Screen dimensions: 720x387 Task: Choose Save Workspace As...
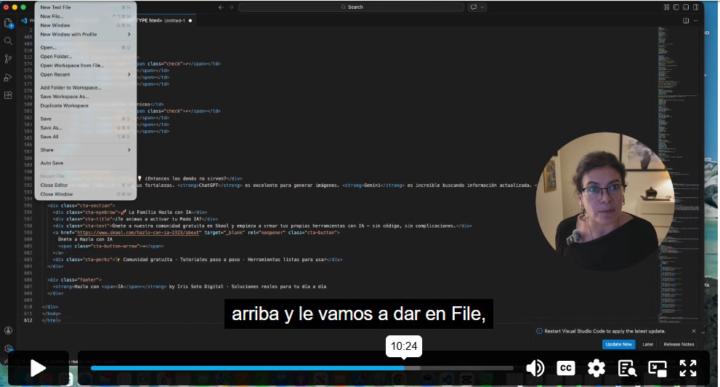click(x=85, y=96)
